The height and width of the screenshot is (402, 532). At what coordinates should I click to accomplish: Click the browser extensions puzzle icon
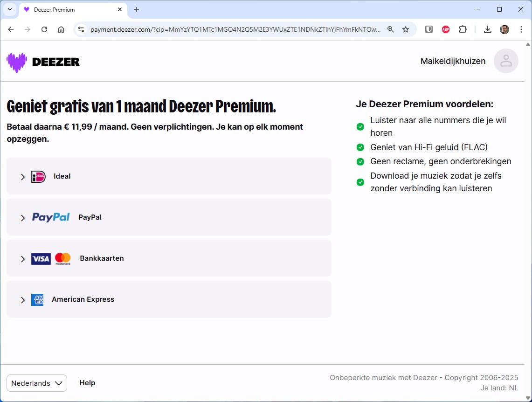463,29
